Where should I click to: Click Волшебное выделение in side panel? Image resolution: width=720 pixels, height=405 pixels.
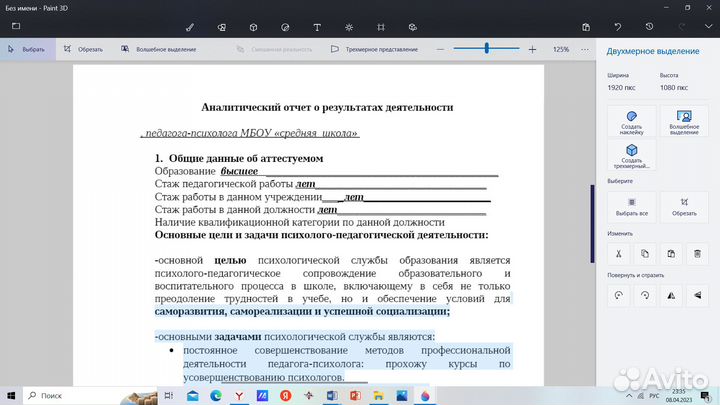[x=684, y=122]
